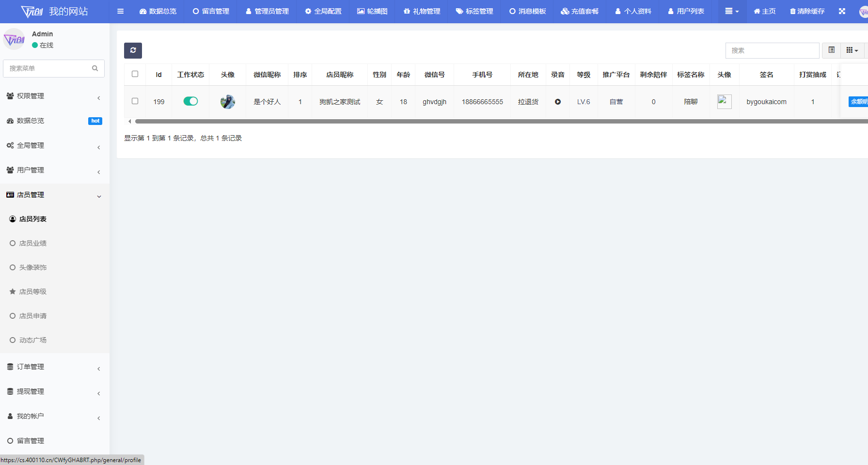The height and width of the screenshot is (465, 868).
Task: Click the table refresh icon button
Action: [133, 50]
